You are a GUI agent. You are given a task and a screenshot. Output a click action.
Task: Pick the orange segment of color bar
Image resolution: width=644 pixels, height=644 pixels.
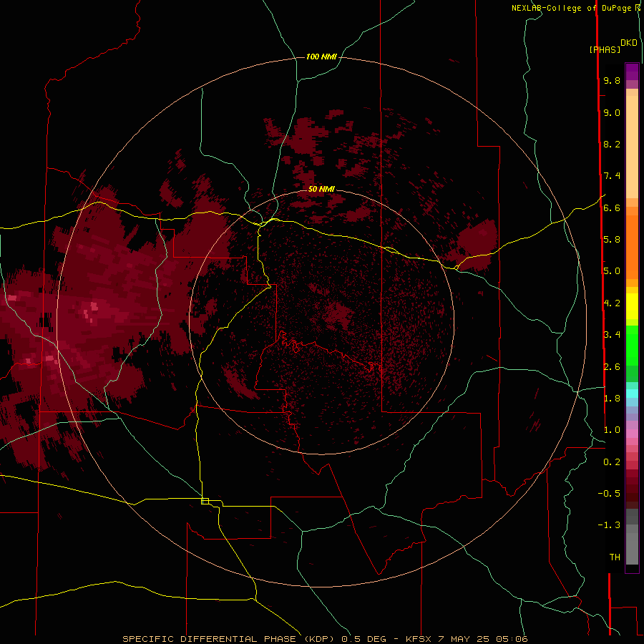(x=632, y=248)
